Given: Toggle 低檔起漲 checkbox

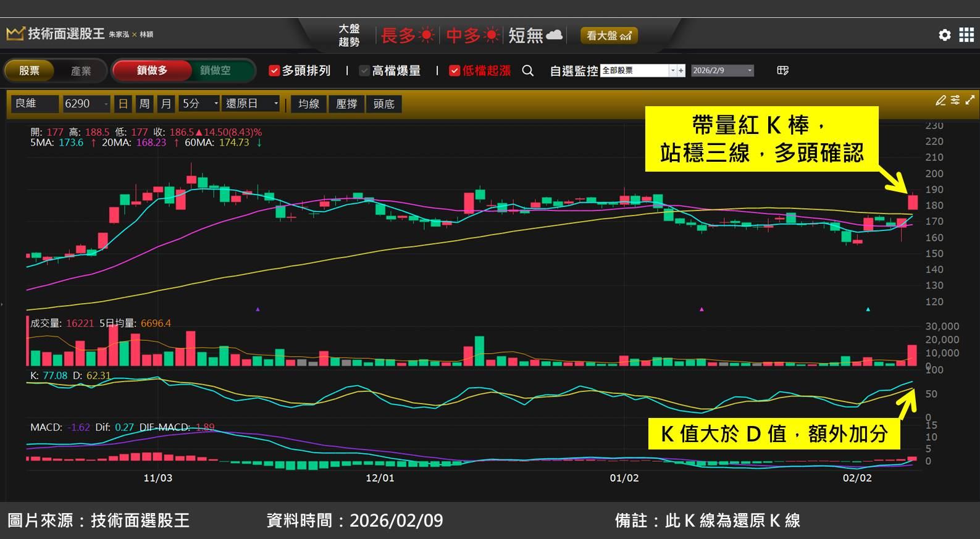Looking at the screenshot, I should coord(454,70).
